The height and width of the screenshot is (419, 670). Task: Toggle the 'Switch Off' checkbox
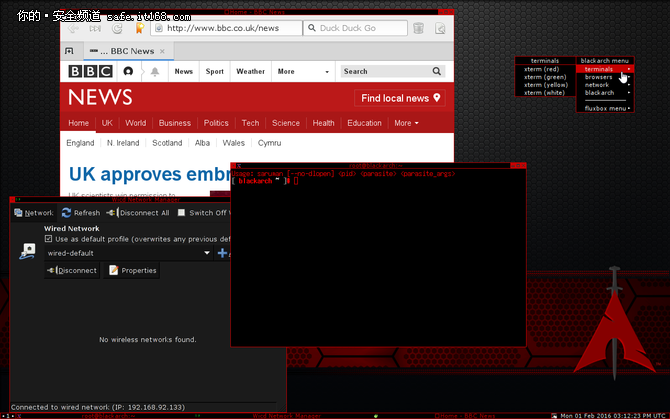(181, 212)
